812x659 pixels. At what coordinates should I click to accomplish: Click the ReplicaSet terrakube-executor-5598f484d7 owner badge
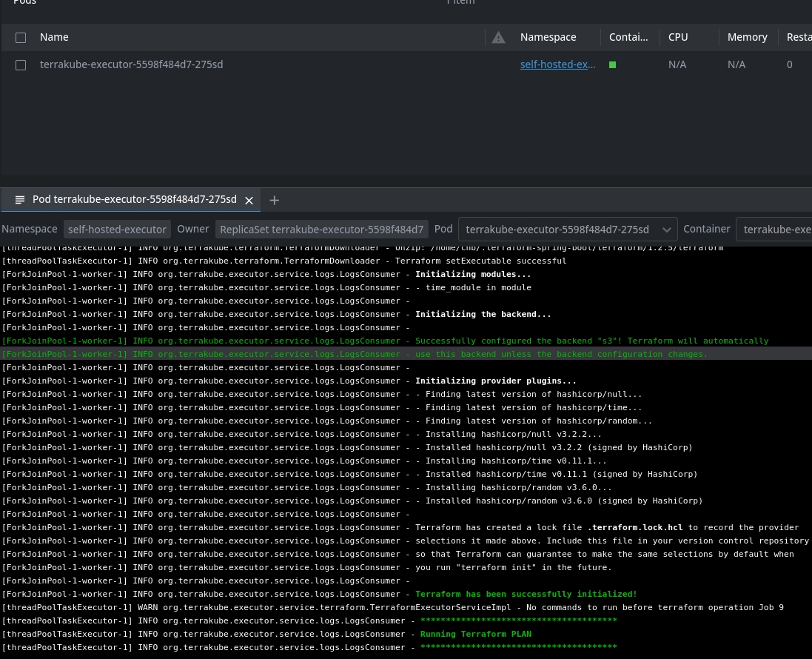pos(321,230)
